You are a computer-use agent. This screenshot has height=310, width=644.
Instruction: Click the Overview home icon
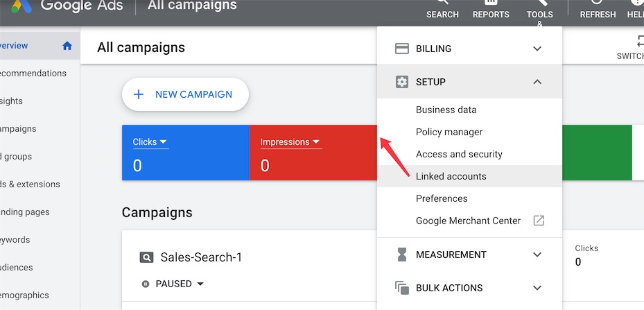coord(67,46)
